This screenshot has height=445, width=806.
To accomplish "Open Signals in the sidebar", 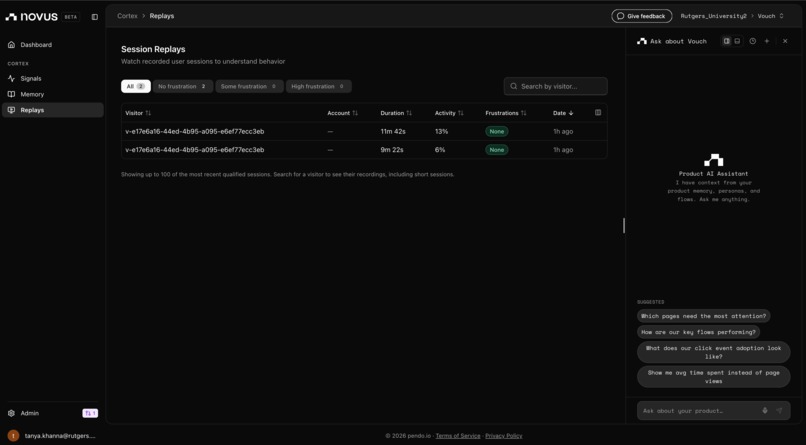I will pos(52,79).
